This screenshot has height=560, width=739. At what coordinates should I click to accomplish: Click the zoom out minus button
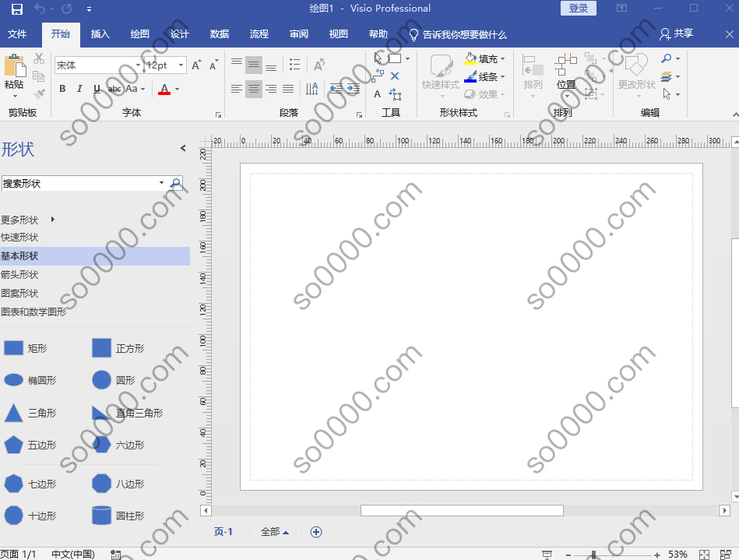568,555
